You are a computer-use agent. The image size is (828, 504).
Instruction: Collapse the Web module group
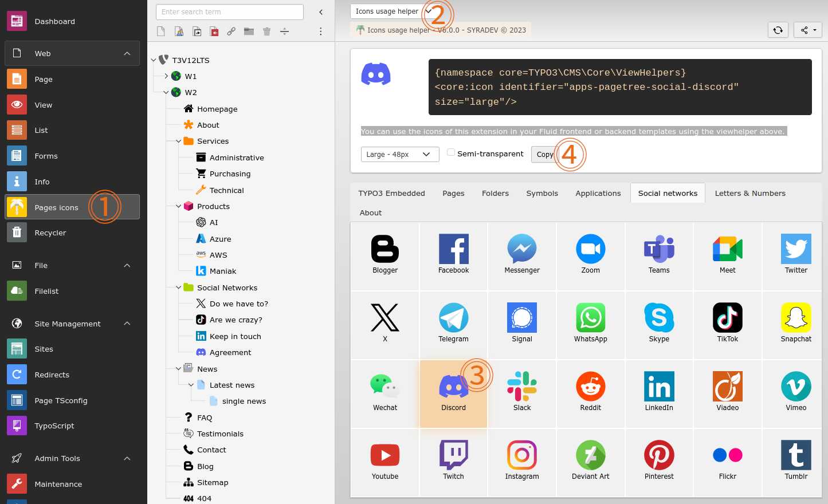[127, 53]
